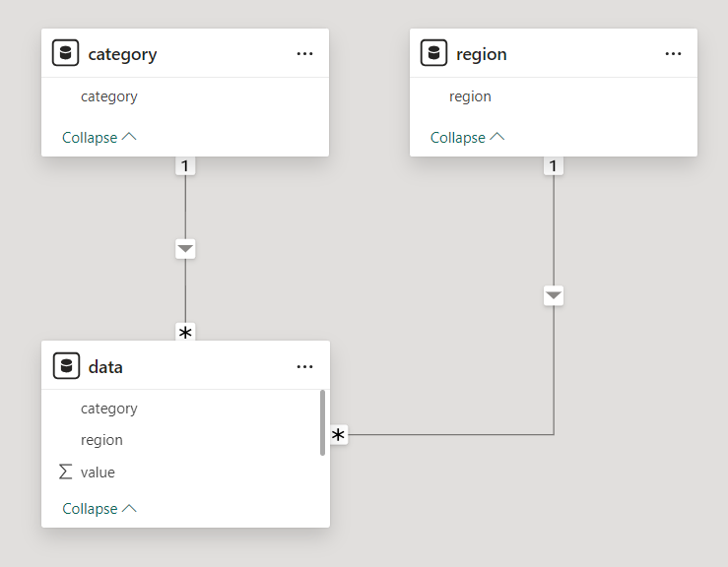Select filter direction arrow on region relationship

point(554,296)
